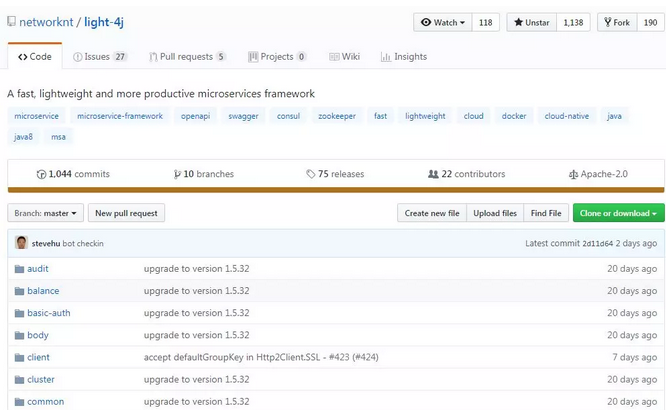Select the msa topic tag
Viewport: 666px width, 410px height.
58,137
